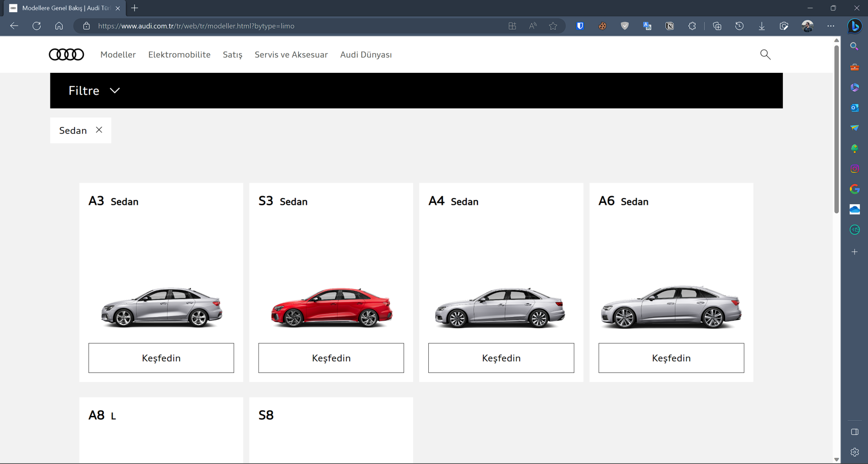Open browsing history from the toolbar
Viewport: 868px width, 464px height.
pyautogui.click(x=739, y=26)
